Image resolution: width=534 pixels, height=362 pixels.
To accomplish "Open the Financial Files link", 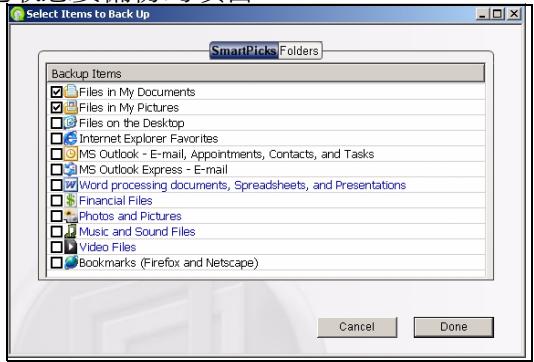I will (115, 201).
